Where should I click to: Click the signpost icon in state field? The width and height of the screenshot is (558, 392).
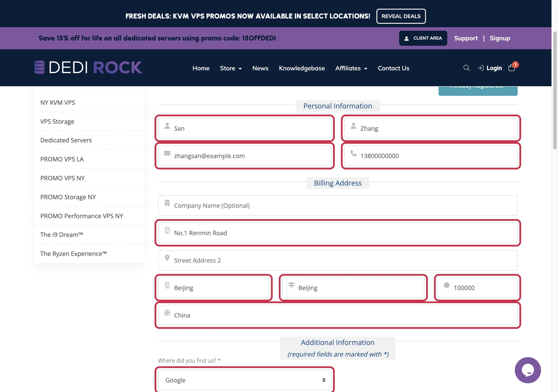(x=291, y=285)
